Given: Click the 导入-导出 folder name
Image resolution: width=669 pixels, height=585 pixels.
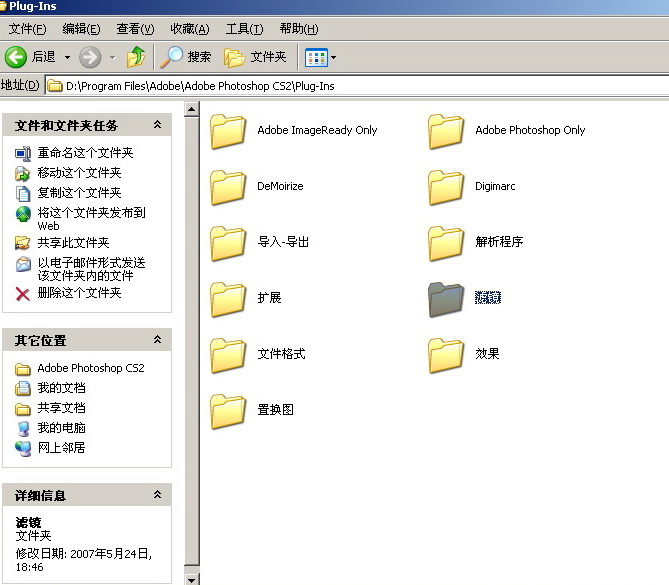Looking at the screenshot, I should click(283, 242).
